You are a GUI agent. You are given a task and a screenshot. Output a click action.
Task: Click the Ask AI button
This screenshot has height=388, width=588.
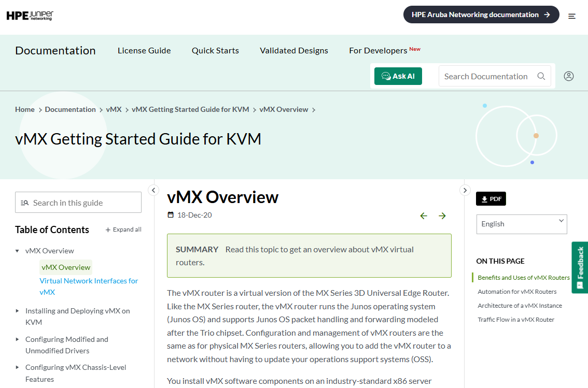[398, 76]
